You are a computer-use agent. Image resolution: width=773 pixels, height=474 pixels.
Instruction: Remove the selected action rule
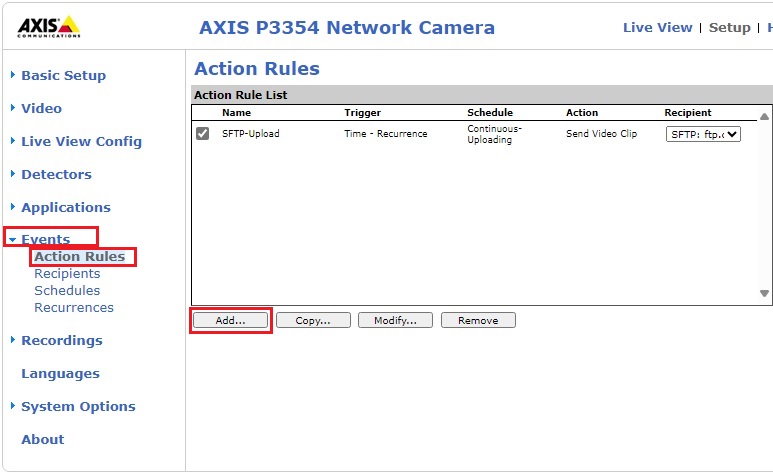(478, 320)
